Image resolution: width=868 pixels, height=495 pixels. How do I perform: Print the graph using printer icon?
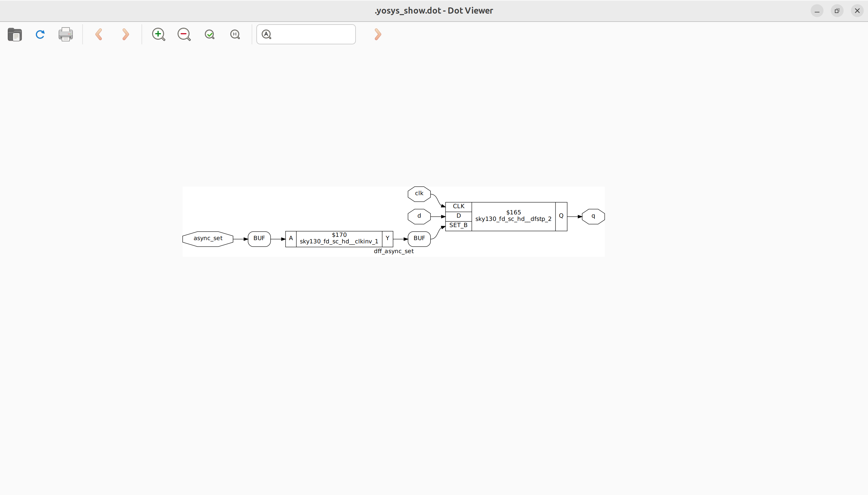pyautogui.click(x=66, y=34)
